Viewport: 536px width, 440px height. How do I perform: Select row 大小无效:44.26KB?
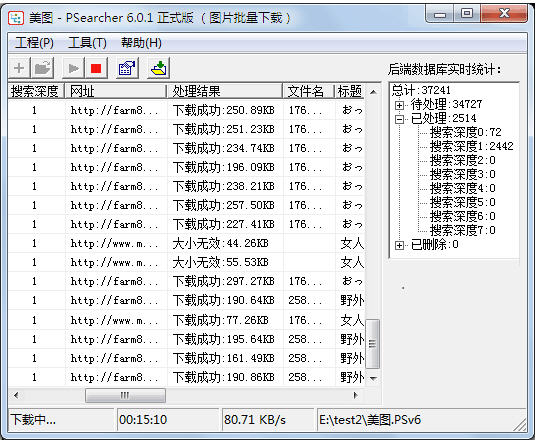coord(187,243)
